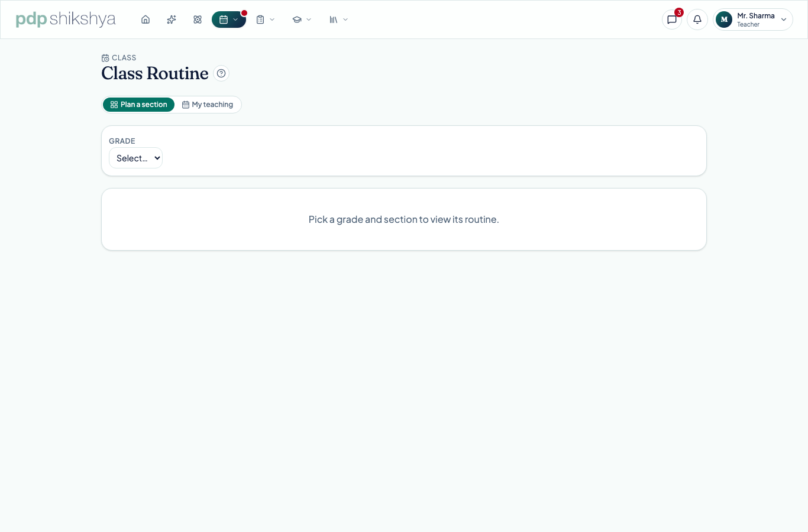Expand the library books menu
808x532 pixels.
tap(339, 20)
